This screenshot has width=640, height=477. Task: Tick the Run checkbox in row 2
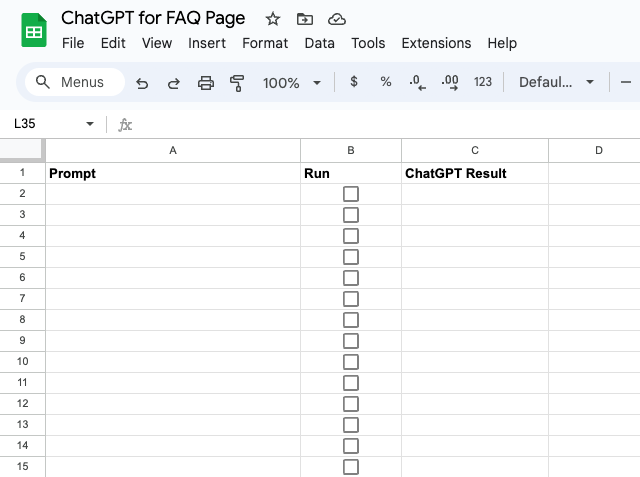point(351,194)
